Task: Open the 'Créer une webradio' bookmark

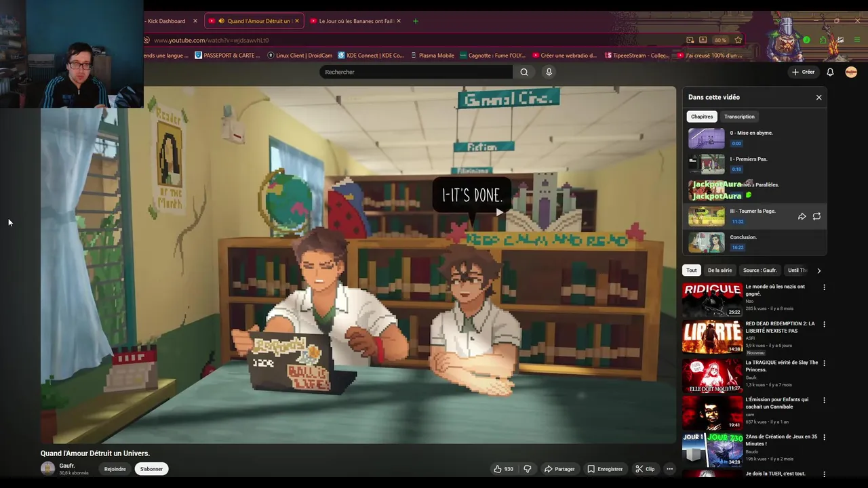Action: coord(564,56)
